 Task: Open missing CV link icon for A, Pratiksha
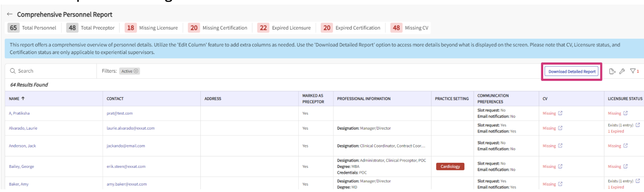[x=560, y=113]
